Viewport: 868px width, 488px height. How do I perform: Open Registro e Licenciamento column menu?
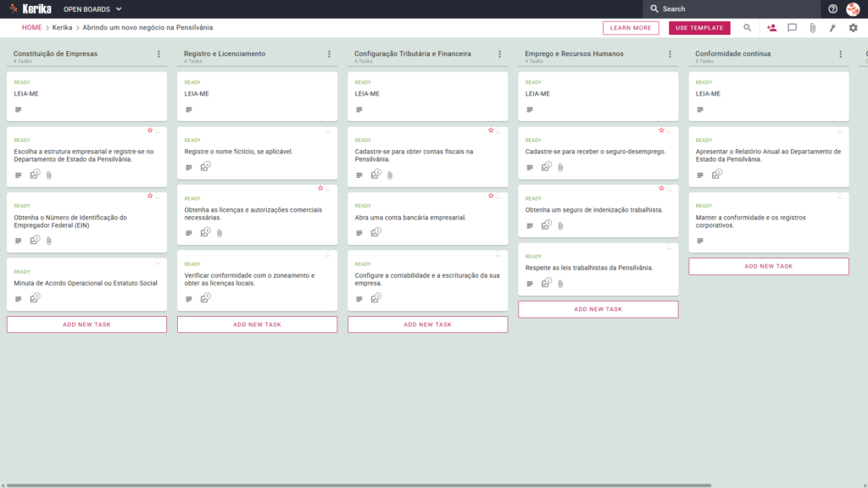point(330,54)
